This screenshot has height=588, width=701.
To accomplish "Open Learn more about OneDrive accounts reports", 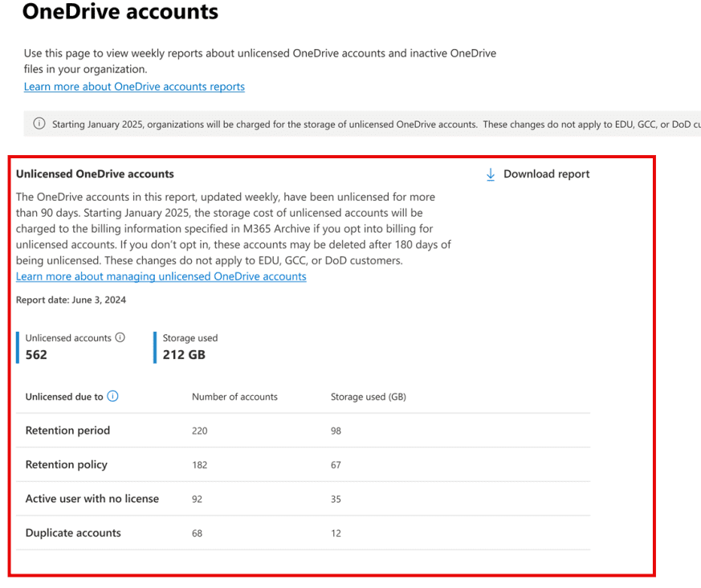I will 134,86.
